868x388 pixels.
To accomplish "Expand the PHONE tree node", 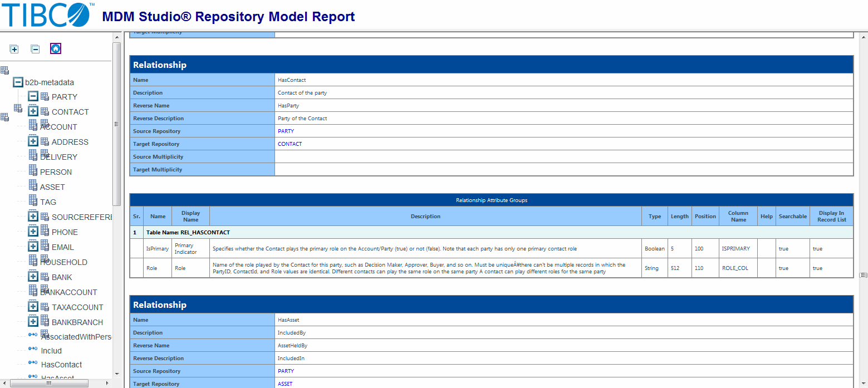I will [x=33, y=232].
